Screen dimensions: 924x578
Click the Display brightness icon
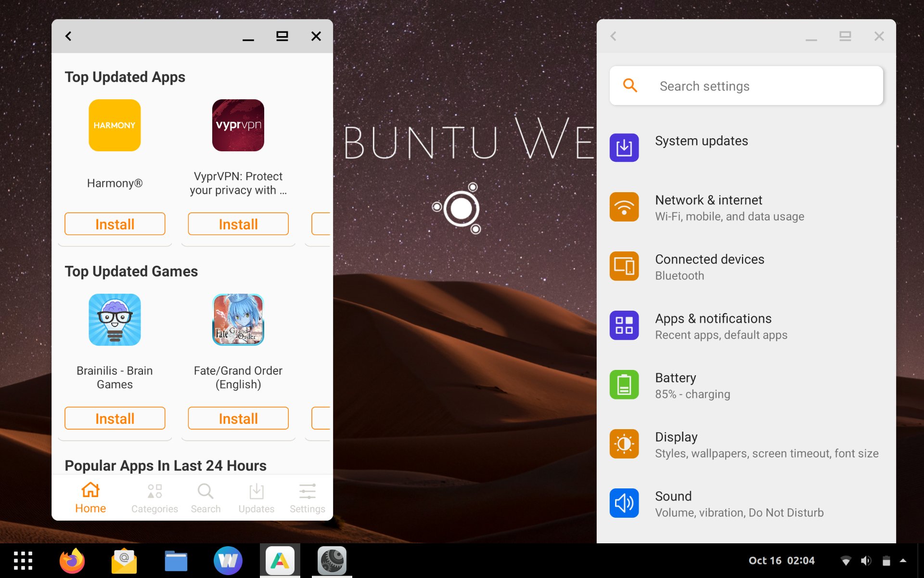624,444
